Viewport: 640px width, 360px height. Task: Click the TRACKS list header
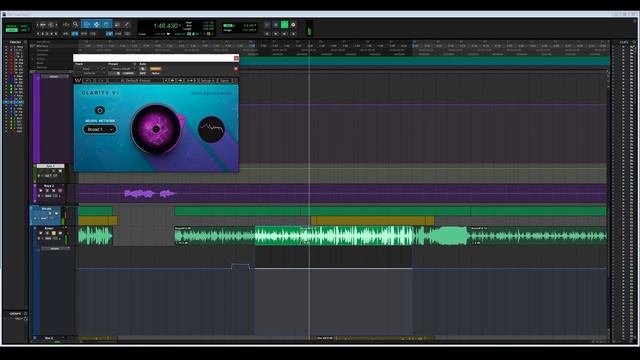click(15, 42)
